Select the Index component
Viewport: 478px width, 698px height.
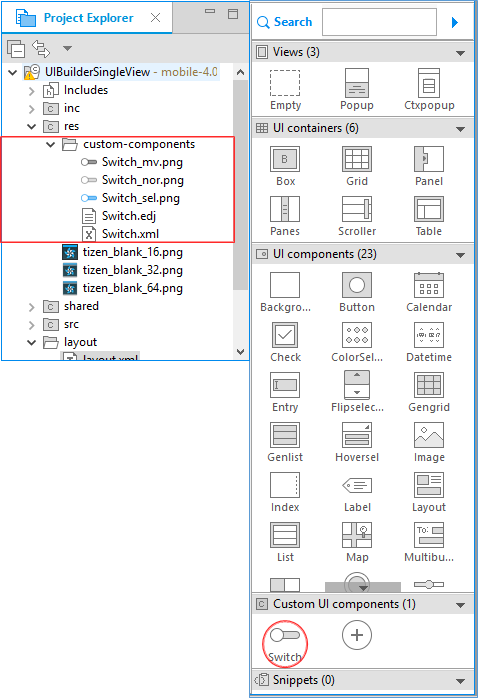(285, 492)
